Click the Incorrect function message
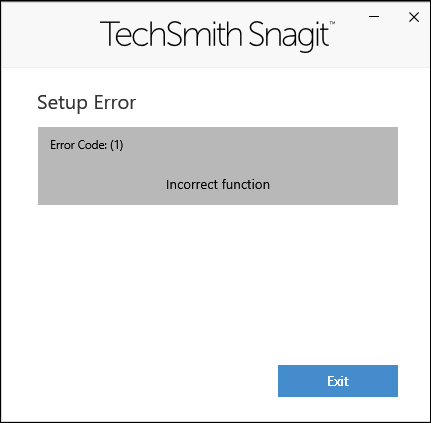Viewport: 431px width, 423px height. coord(218,184)
